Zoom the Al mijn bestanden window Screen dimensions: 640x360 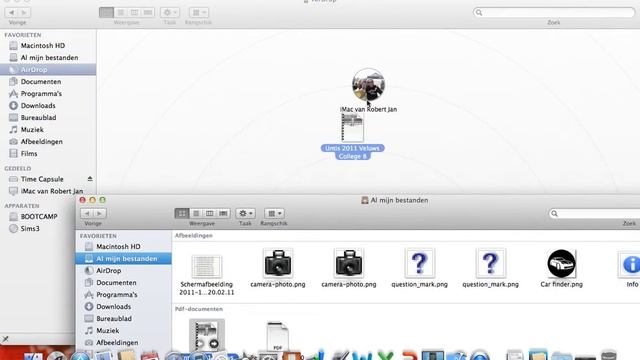(102, 200)
